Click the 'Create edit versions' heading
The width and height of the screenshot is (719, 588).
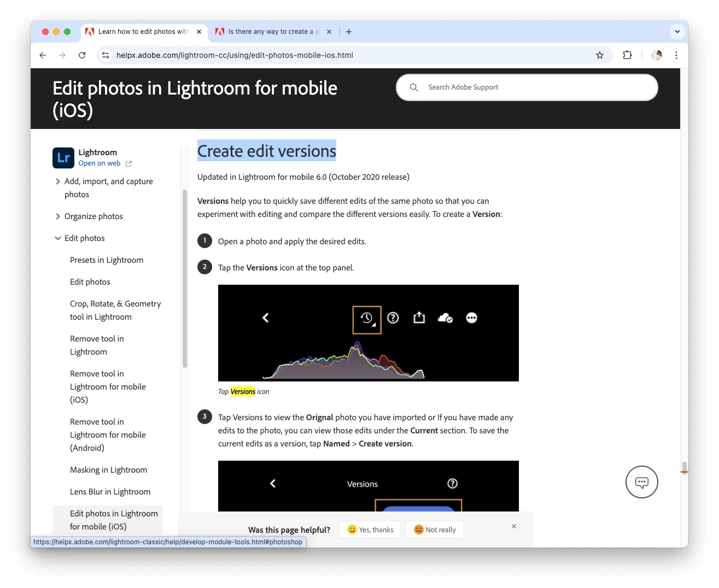[x=267, y=151]
